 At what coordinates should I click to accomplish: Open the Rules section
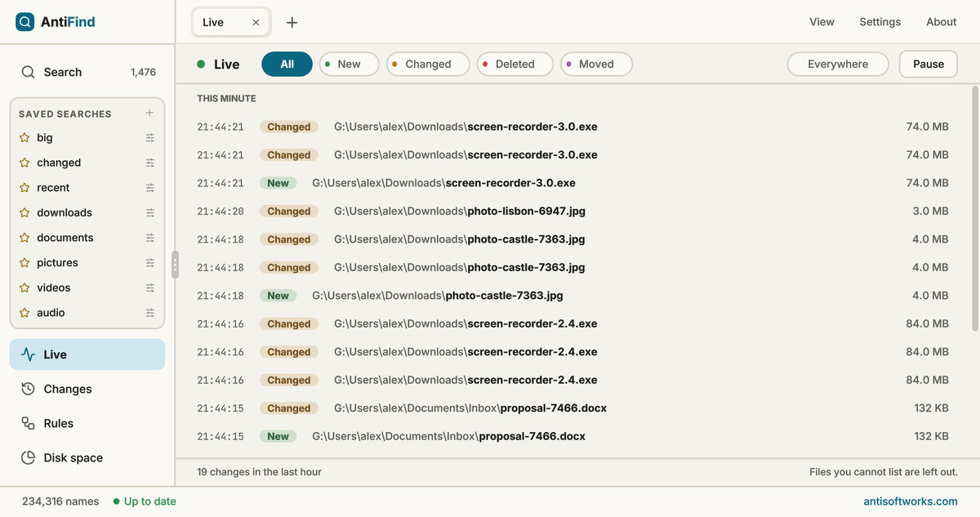tap(87, 423)
